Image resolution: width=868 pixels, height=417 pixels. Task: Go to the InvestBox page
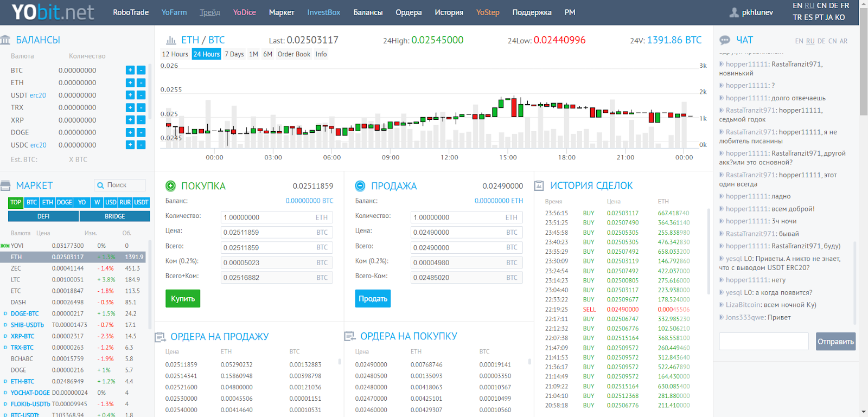[324, 12]
